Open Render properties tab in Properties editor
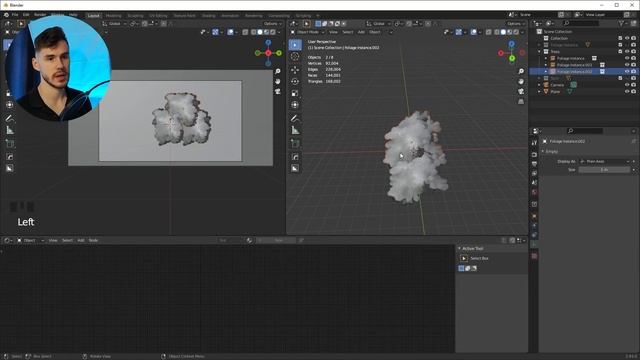 pos(534,155)
